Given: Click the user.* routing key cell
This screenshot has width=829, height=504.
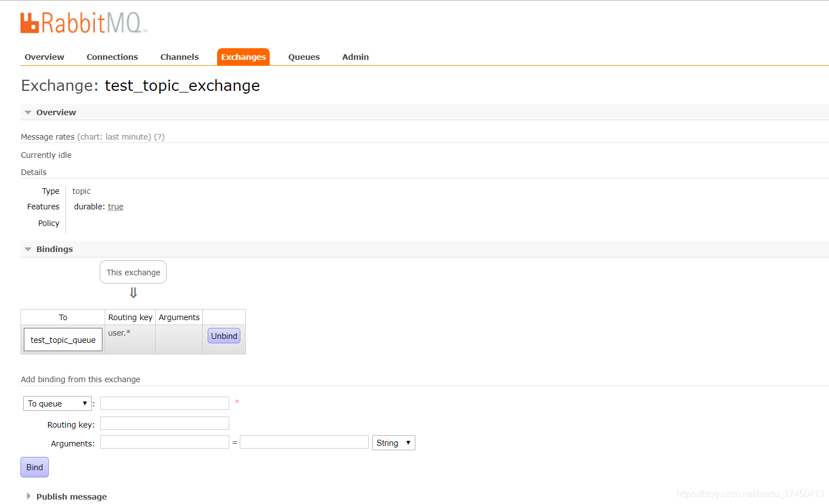Looking at the screenshot, I should [130, 340].
